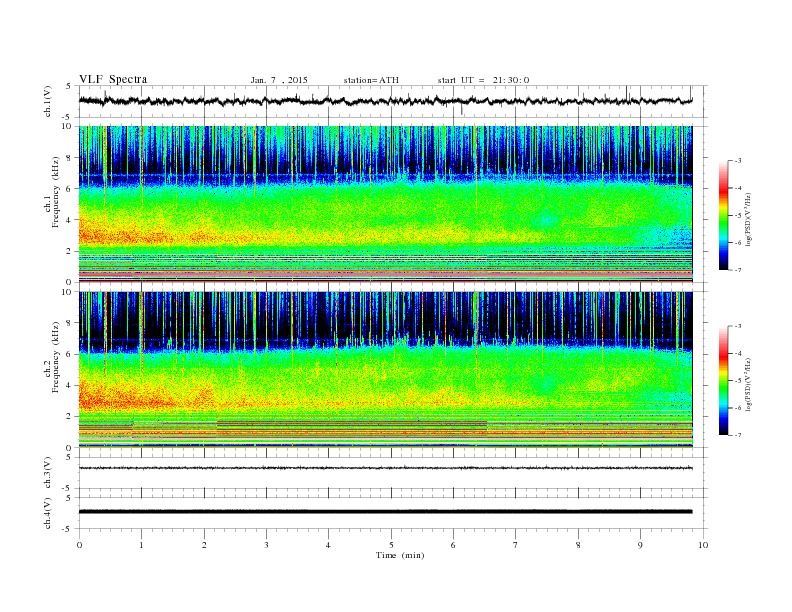The image size is (792, 612).
Task: Click the "1" time axis tick label
Action: click(x=141, y=545)
